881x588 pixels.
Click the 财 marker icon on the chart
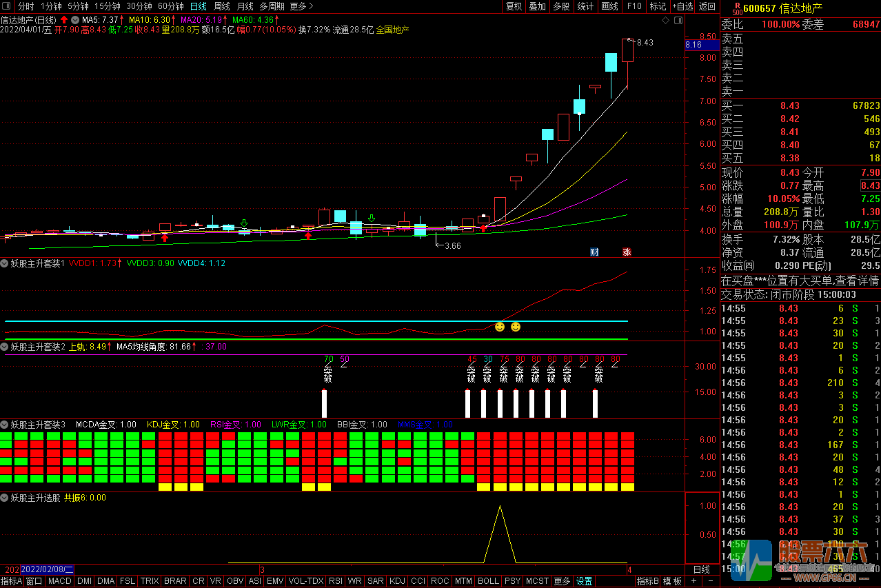click(x=594, y=252)
